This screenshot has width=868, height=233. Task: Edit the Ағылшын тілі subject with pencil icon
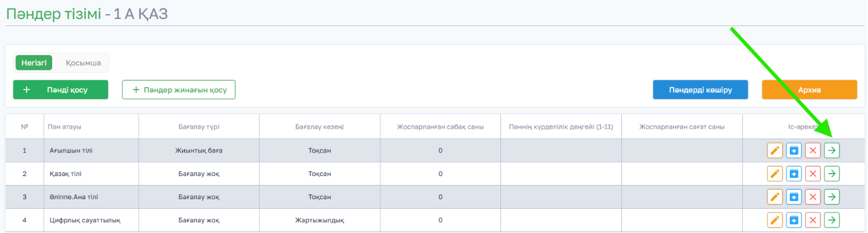[x=774, y=151]
